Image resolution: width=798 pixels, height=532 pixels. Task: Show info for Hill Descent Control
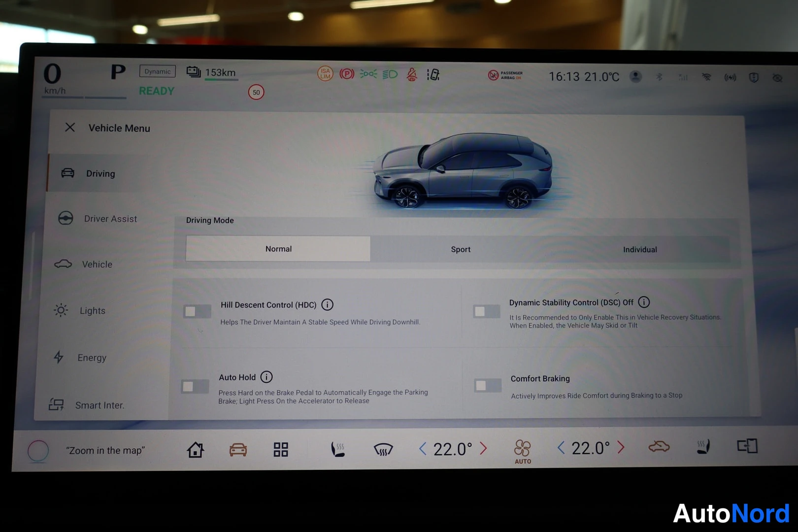click(327, 305)
